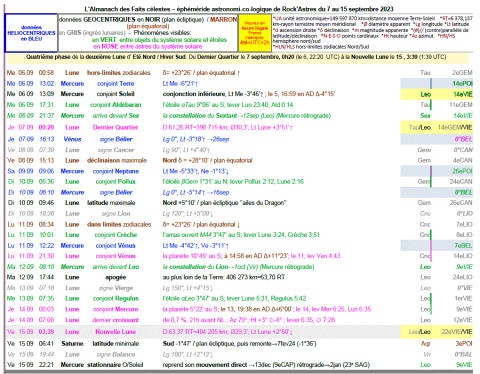Click the 'conjoint Crèche' event text
480x374 pixels.
pos(115,235)
